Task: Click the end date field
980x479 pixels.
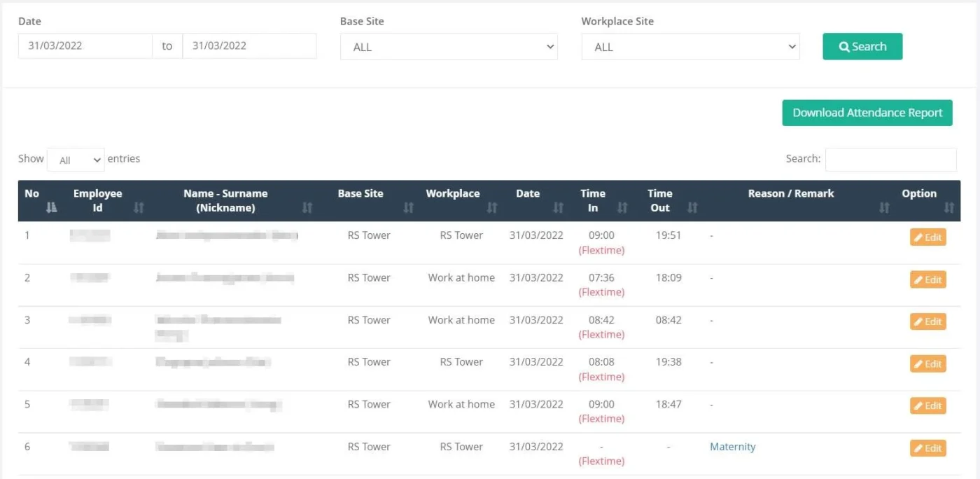Action: coord(248,46)
